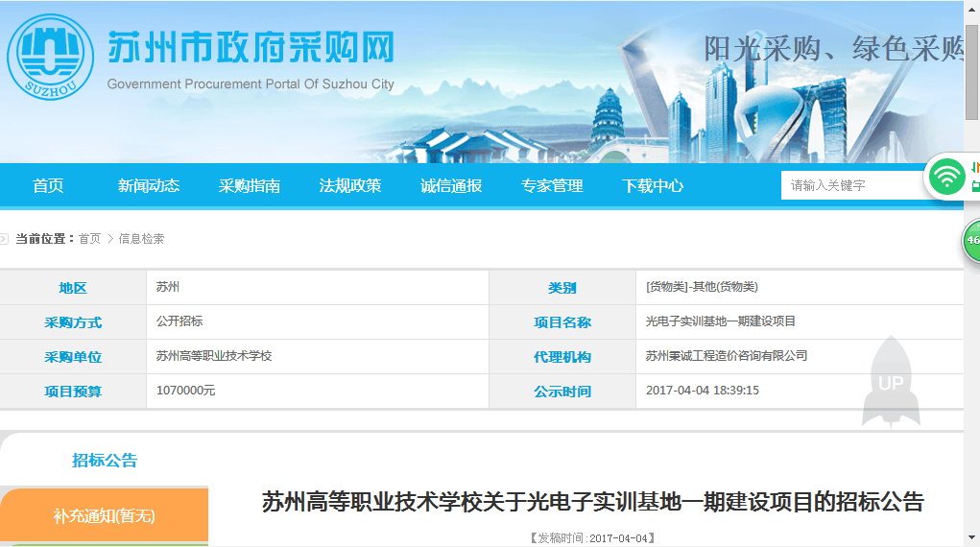This screenshot has height=547, width=980.
Task: Click the 代理机构 table header label
Action: [x=562, y=357]
